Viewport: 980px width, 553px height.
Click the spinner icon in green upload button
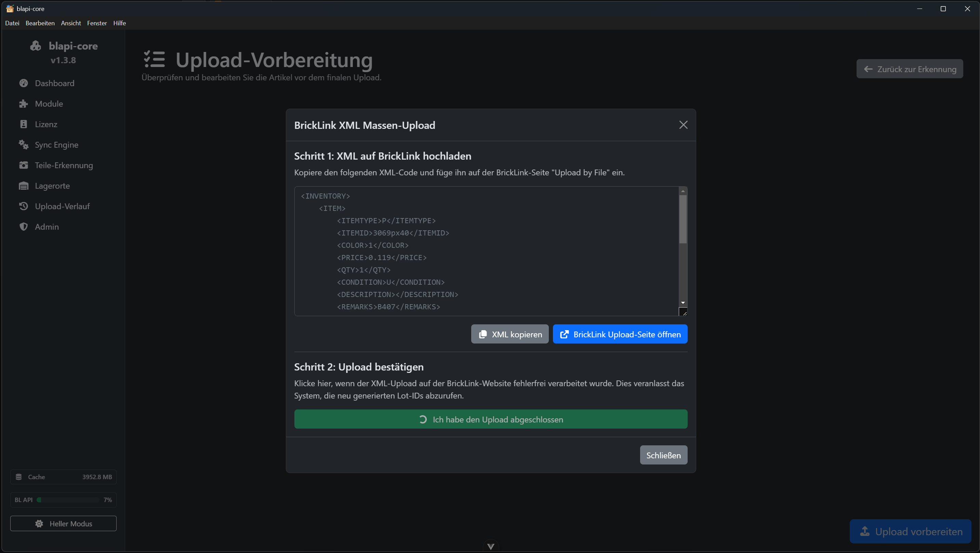(423, 419)
